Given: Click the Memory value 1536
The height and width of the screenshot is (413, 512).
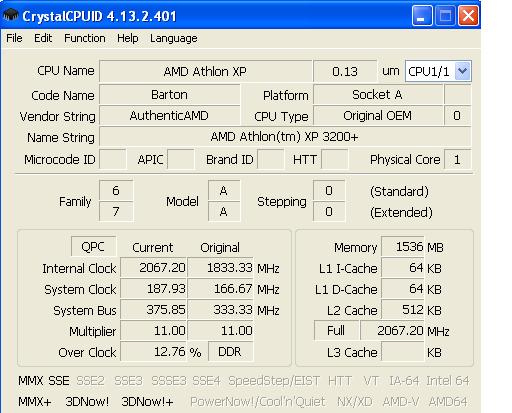Looking at the screenshot, I should (x=403, y=247).
